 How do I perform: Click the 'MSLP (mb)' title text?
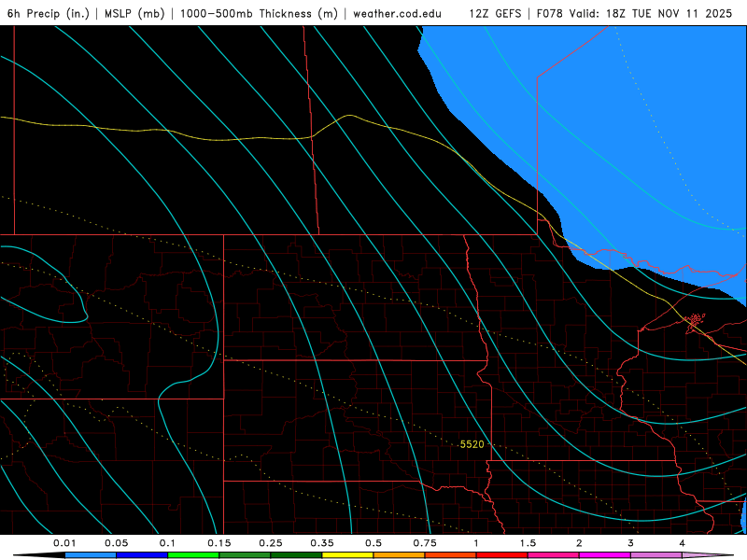134,13
